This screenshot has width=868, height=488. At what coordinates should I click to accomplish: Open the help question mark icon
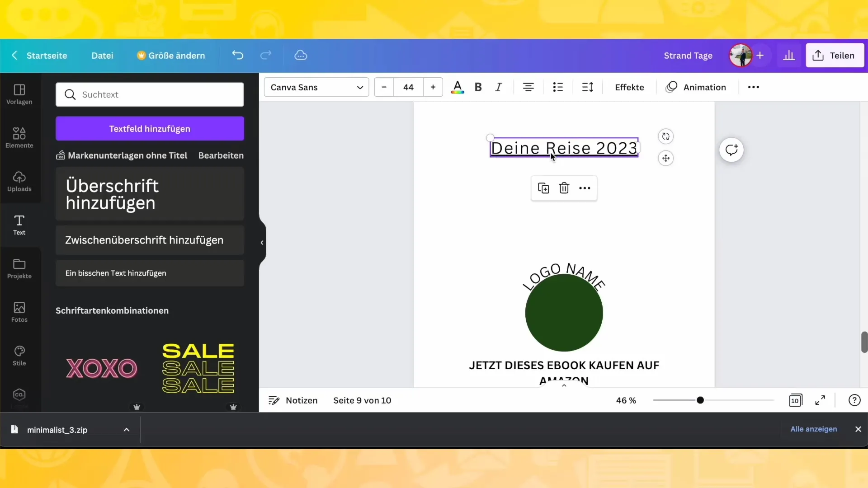click(x=854, y=400)
